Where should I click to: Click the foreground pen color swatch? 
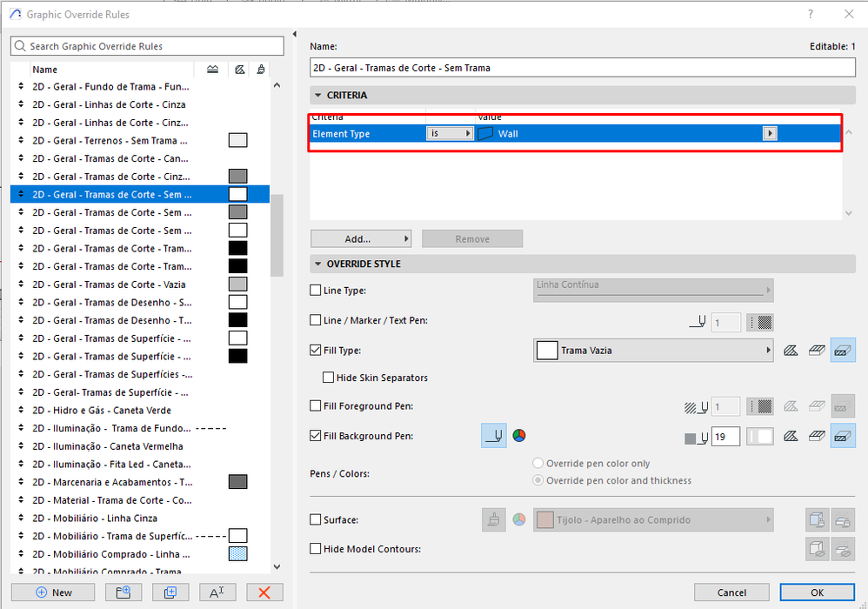click(760, 407)
